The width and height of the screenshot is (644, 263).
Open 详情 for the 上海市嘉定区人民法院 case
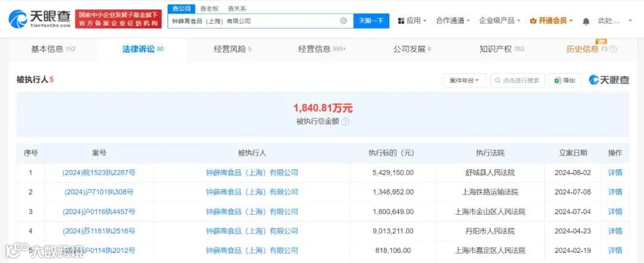[615, 250]
